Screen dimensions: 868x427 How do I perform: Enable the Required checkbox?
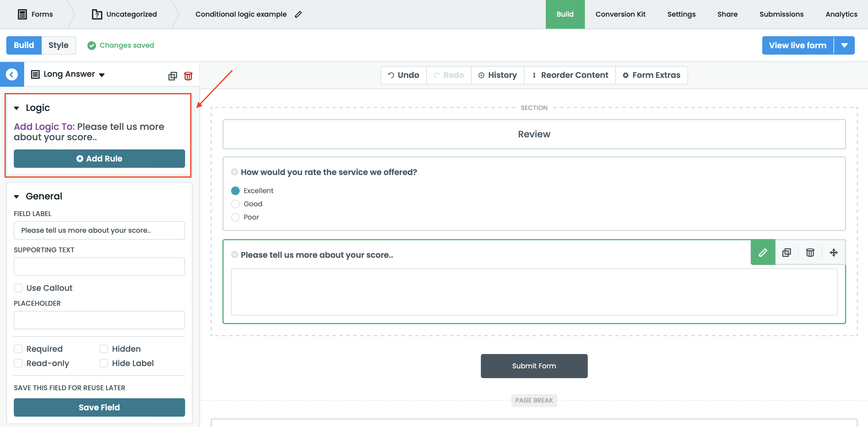tap(18, 349)
